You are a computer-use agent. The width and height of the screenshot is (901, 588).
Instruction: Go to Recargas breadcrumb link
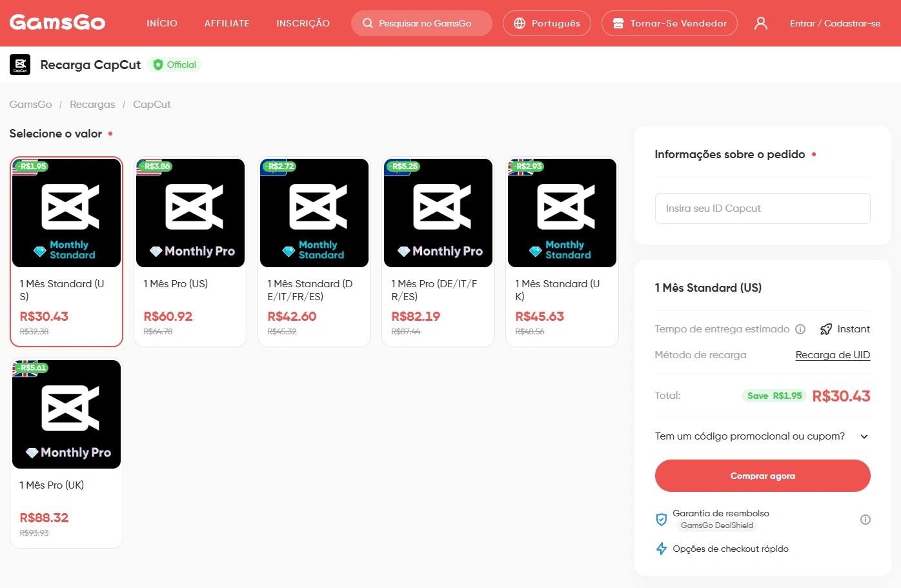(x=92, y=105)
